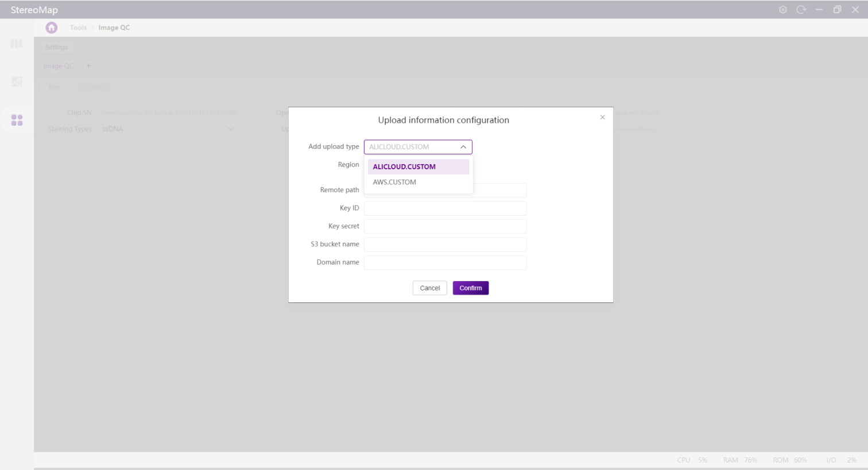
Task: Click the home icon in breadcrumb
Action: point(52,28)
